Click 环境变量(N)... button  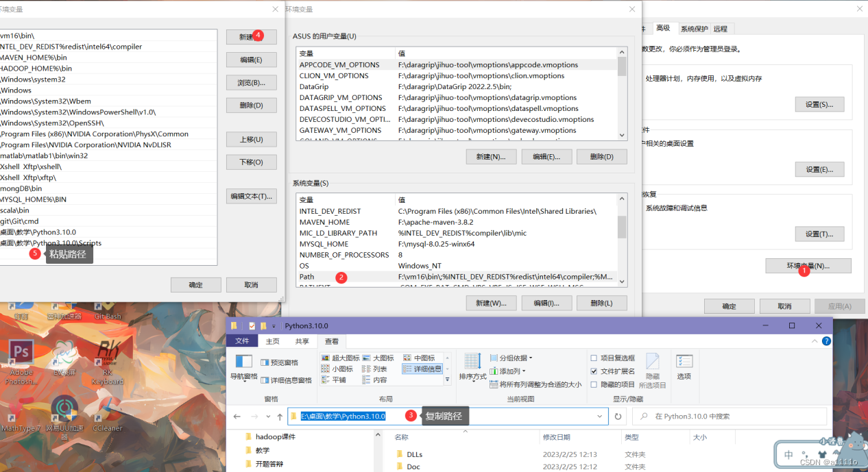(x=808, y=266)
